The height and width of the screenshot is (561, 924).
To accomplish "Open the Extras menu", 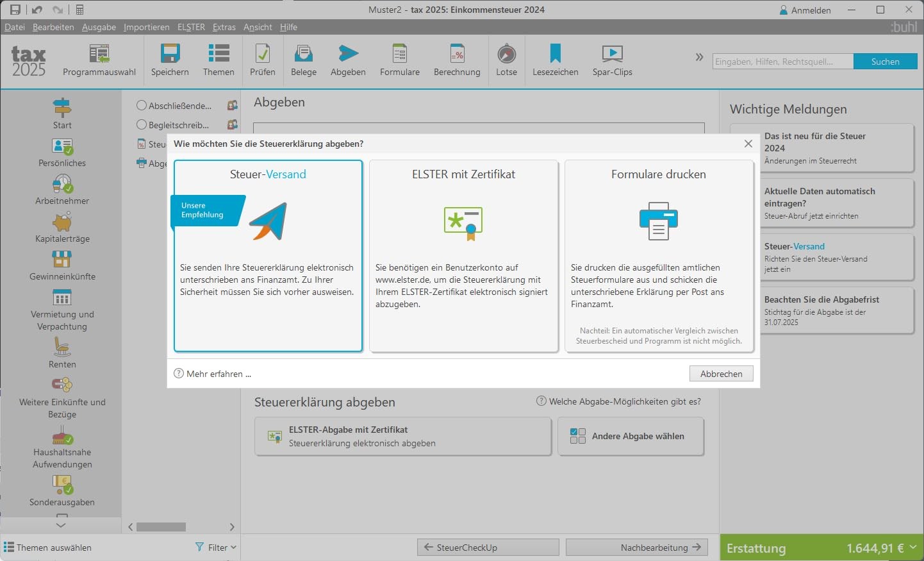I will point(224,27).
